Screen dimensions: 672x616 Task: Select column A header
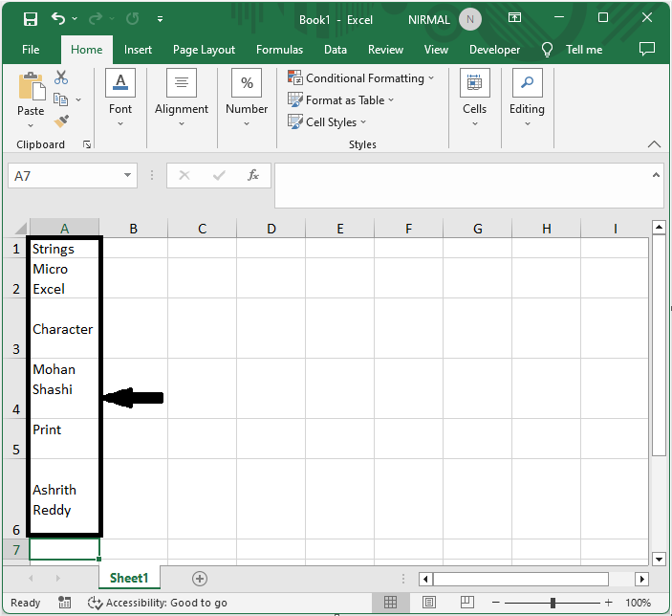(64, 228)
